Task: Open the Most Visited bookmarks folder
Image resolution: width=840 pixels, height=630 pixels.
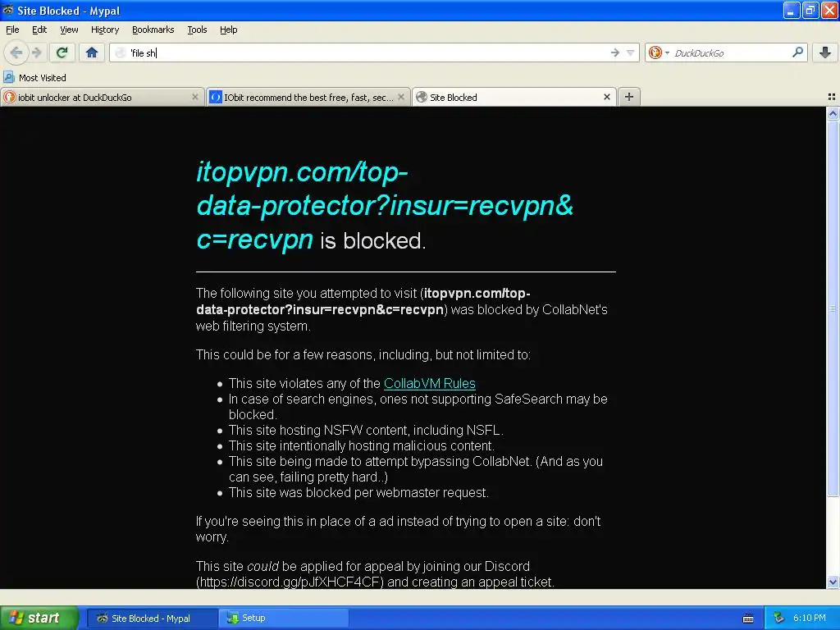Action: tap(35, 78)
